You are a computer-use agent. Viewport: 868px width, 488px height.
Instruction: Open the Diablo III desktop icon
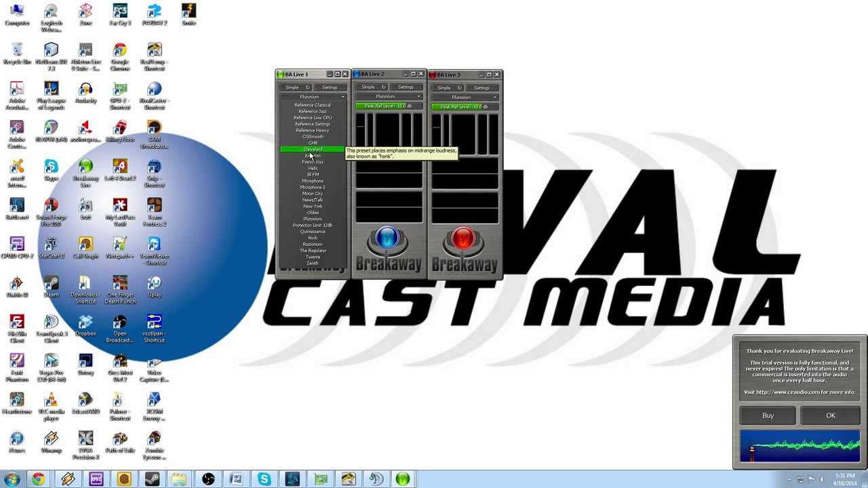coord(17,286)
